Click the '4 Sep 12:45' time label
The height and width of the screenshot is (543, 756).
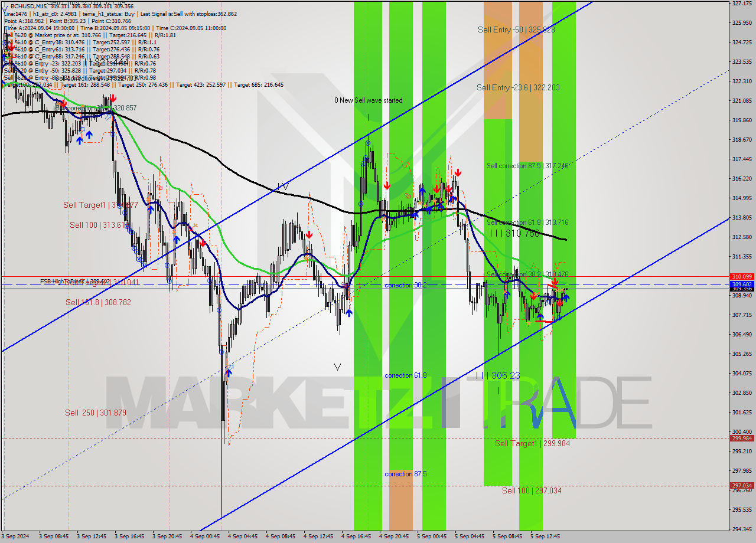[x=319, y=537]
